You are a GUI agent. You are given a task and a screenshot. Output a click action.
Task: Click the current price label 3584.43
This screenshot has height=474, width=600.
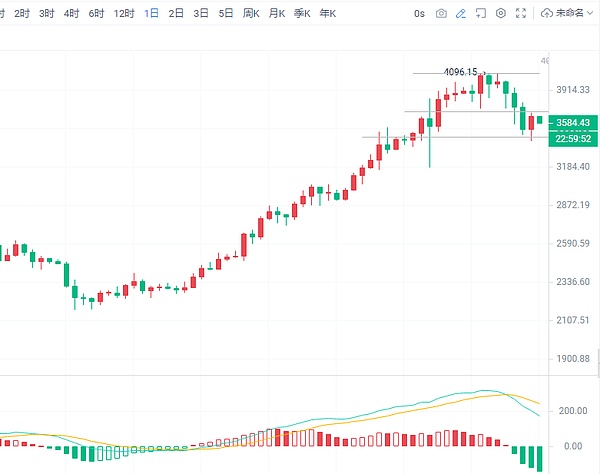[x=571, y=122]
